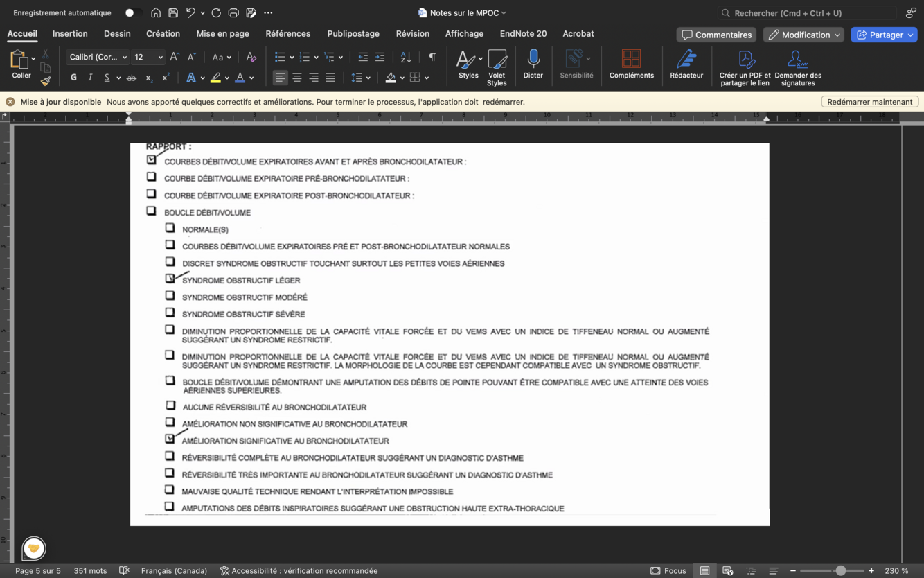Open the Modification mode dropdown
The width and height of the screenshot is (924, 578).
pyautogui.click(x=803, y=35)
